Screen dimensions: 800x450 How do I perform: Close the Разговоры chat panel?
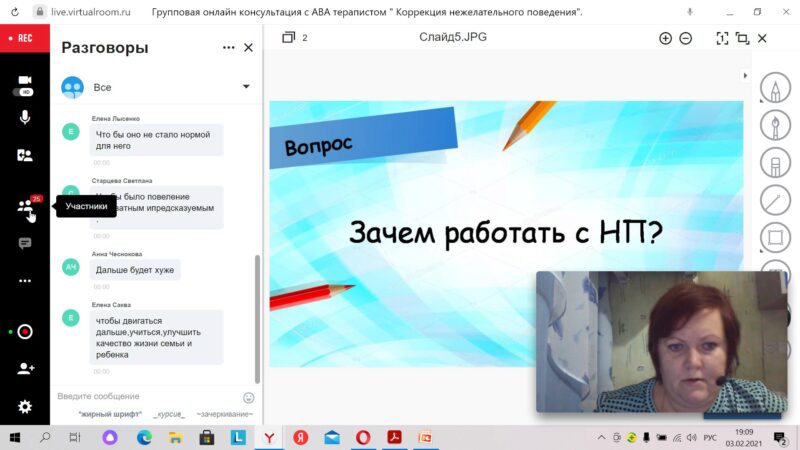pos(248,47)
